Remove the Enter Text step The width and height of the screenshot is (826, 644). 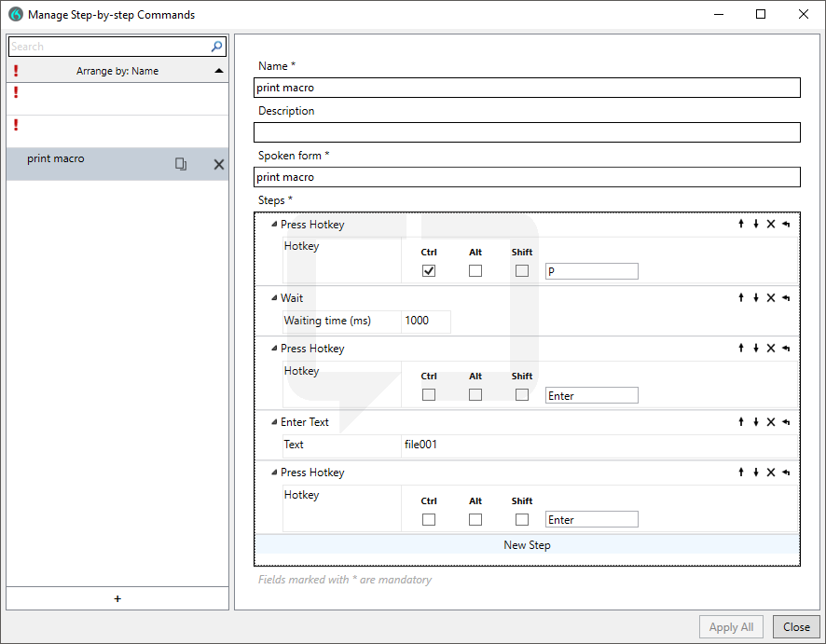[771, 422]
